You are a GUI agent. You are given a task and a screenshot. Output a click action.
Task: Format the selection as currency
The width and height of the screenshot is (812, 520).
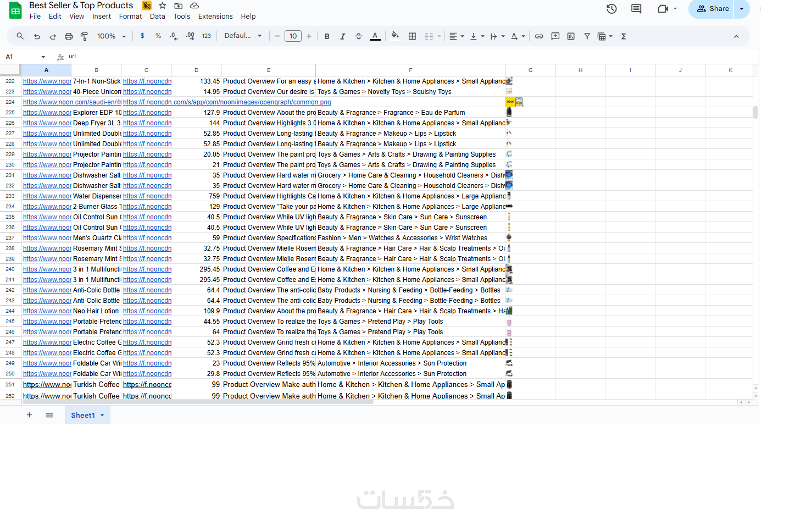142,36
